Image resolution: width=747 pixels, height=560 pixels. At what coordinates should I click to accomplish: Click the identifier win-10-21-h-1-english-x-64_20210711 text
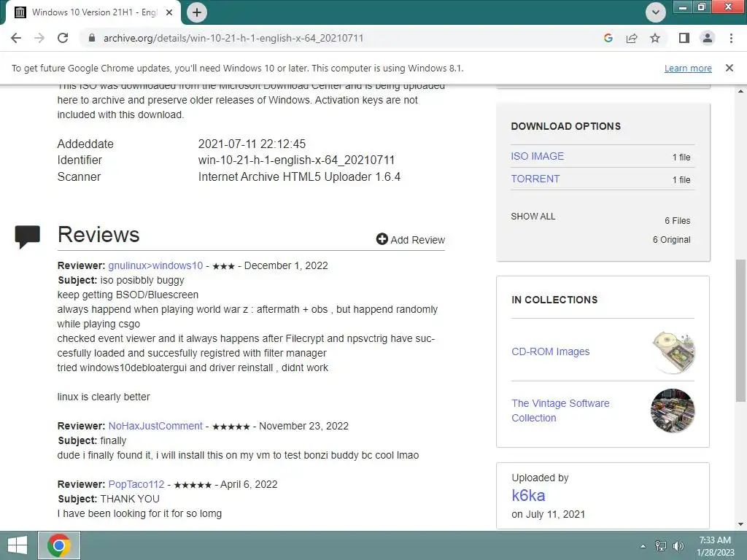(x=296, y=160)
